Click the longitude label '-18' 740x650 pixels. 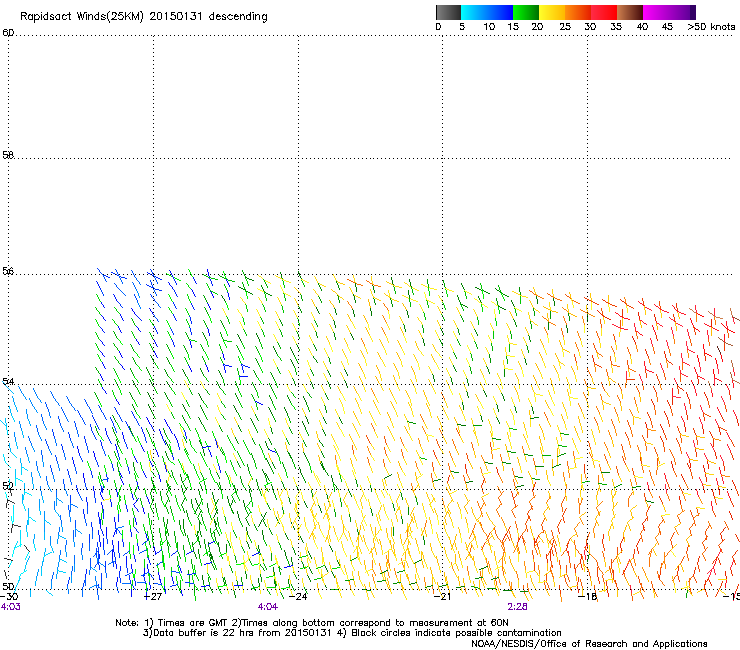[x=588, y=597]
